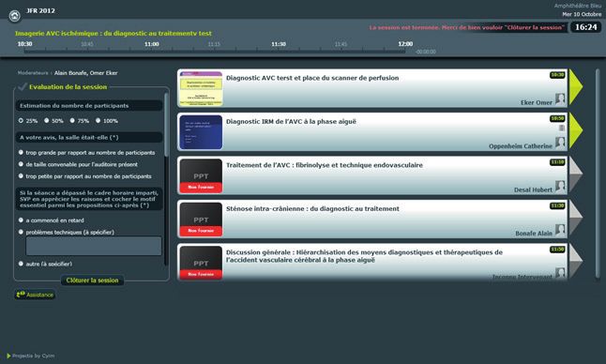The height and width of the screenshot is (364, 606).
Task: Open the home icon beside JFR 2012
Action: [x=15, y=16]
